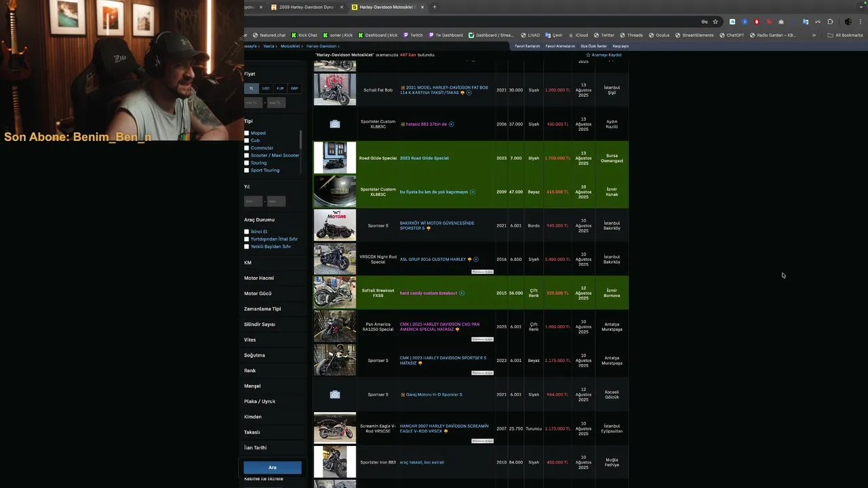Open the Wi Motors Sportster S thumbnail
Image resolution: width=868 pixels, height=488 pixels.
[334, 225]
